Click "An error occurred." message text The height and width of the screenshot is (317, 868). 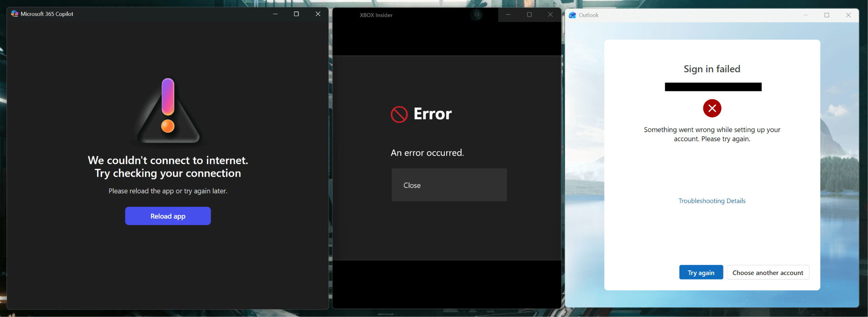tap(427, 153)
